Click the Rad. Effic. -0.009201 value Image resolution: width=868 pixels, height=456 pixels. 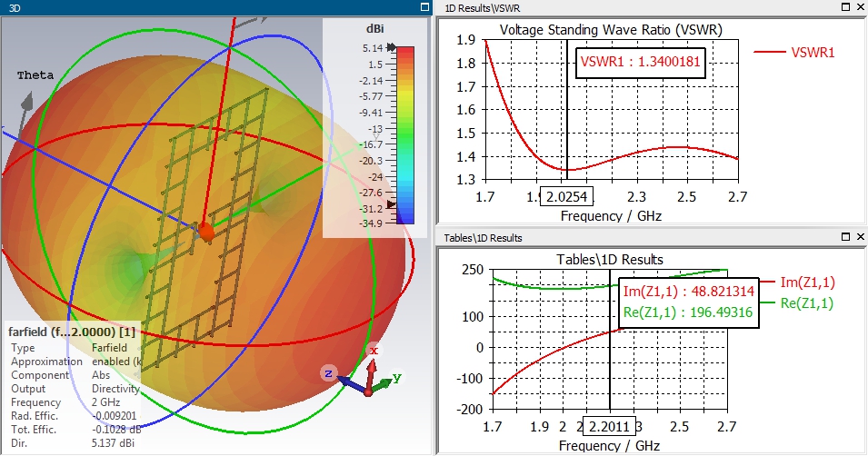[x=114, y=416]
